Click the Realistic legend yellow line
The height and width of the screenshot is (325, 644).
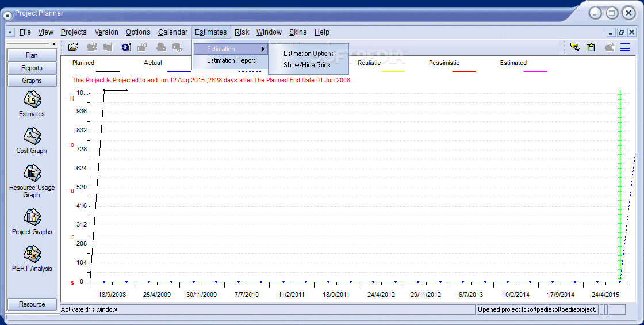(393, 71)
